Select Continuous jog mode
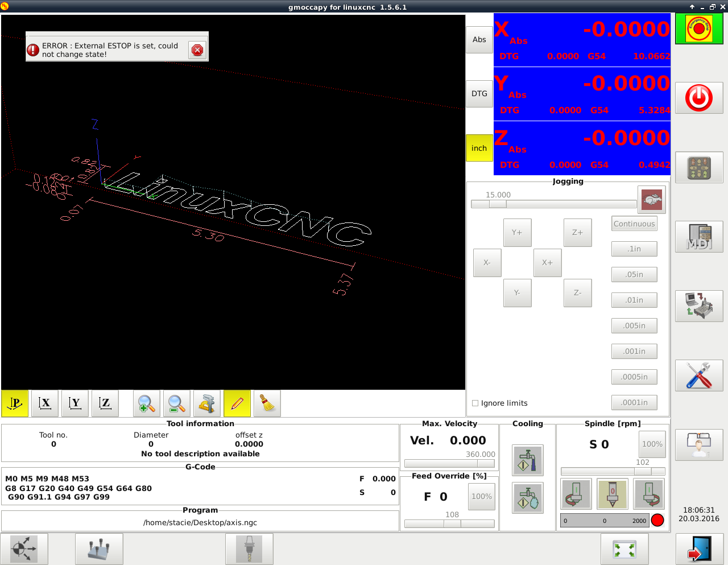Image resolution: width=728 pixels, height=565 pixels. (635, 224)
